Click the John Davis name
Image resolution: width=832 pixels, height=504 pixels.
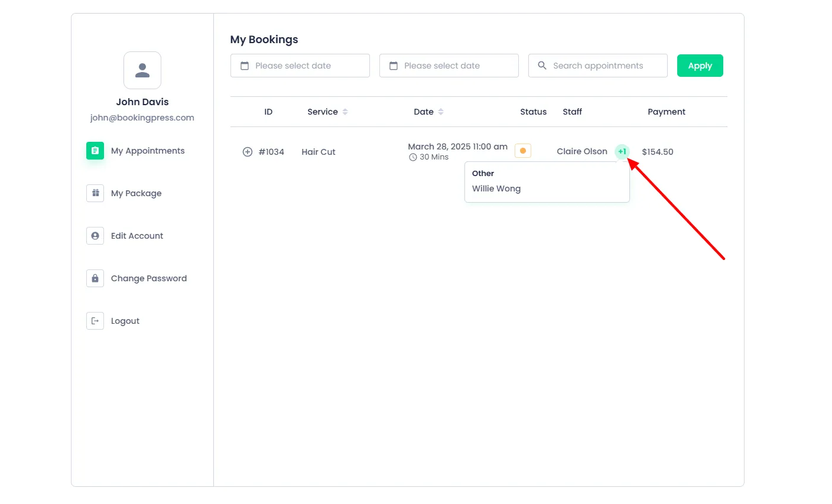(142, 102)
